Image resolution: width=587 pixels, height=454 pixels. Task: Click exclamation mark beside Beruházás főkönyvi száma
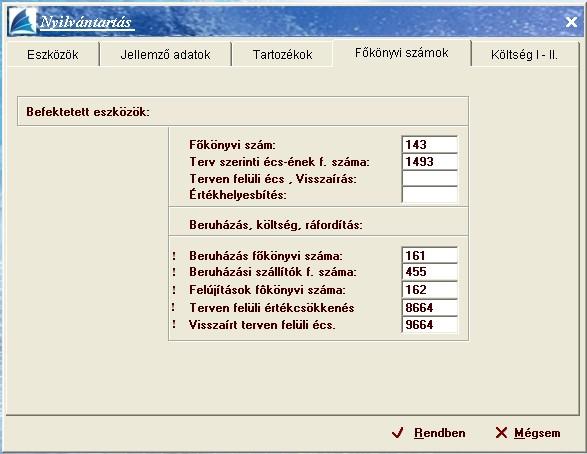pos(174,256)
